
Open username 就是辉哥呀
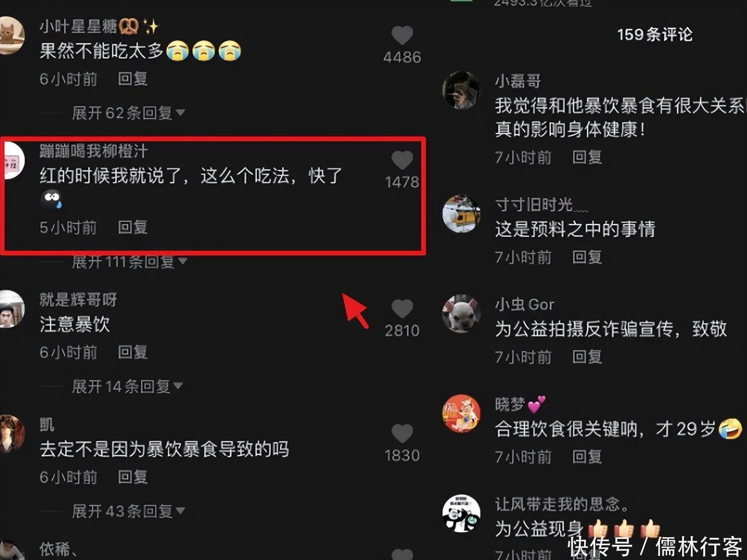[78, 300]
